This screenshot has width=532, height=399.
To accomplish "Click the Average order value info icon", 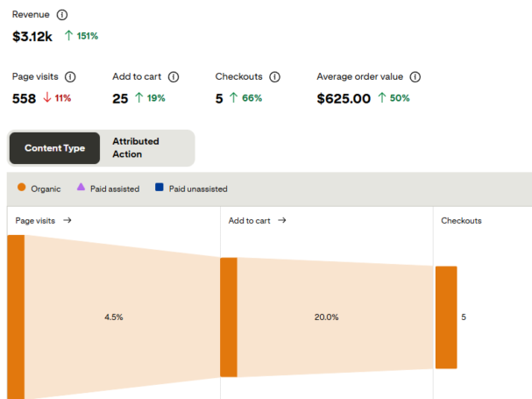I will pos(415,77).
